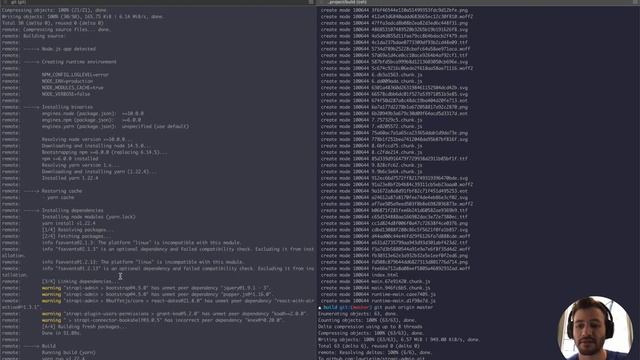Click 'Building source:' log line

coord(44,36)
